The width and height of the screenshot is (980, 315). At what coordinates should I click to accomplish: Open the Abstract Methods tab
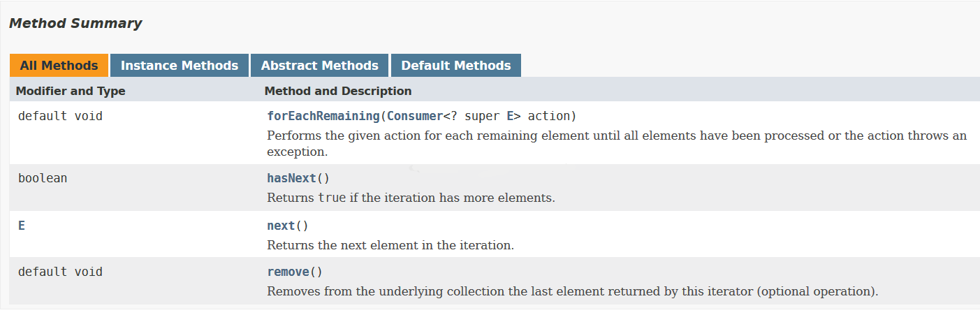(319, 66)
